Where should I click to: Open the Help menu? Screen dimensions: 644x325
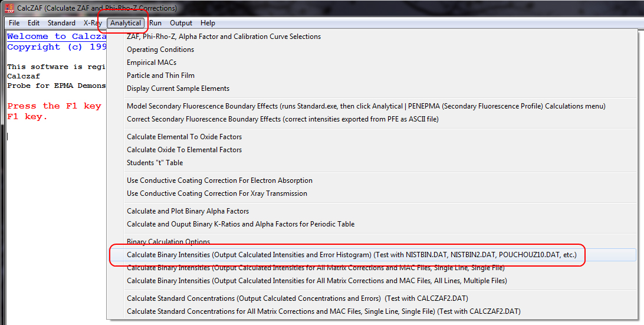(x=208, y=23)
